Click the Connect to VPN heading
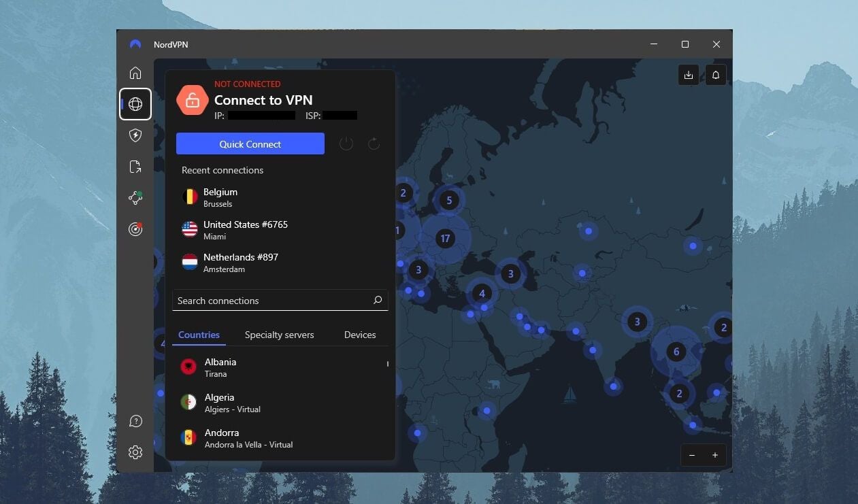This screenshot has height=504, width=858. pos(263,100)
